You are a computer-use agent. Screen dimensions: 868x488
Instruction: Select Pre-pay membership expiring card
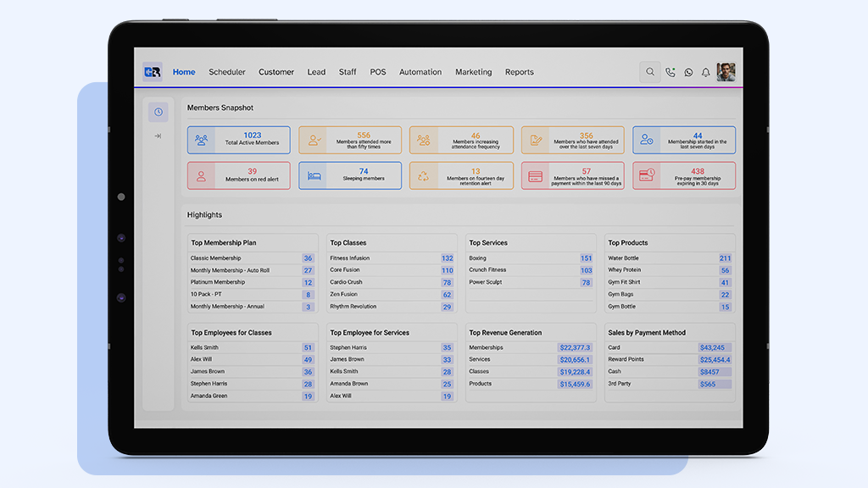pos(684,175)
